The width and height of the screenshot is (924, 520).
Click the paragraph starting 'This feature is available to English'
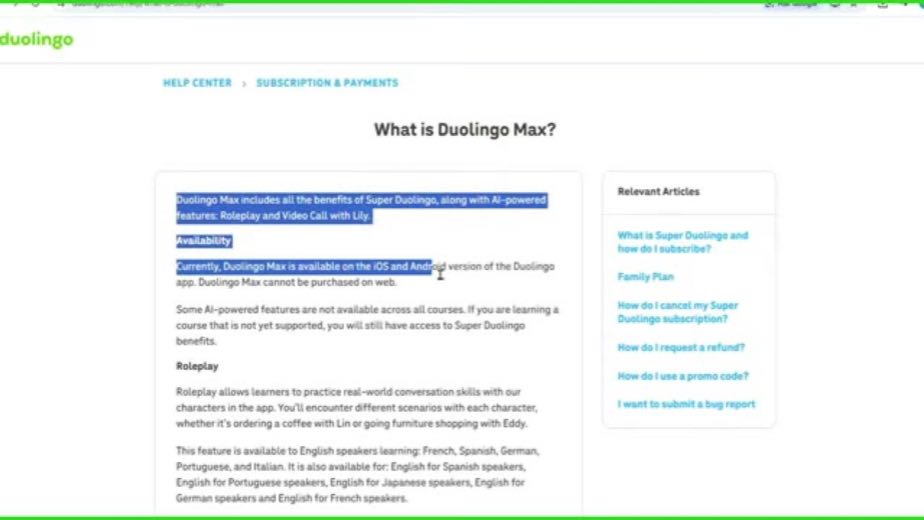click(x=358, y=474)
